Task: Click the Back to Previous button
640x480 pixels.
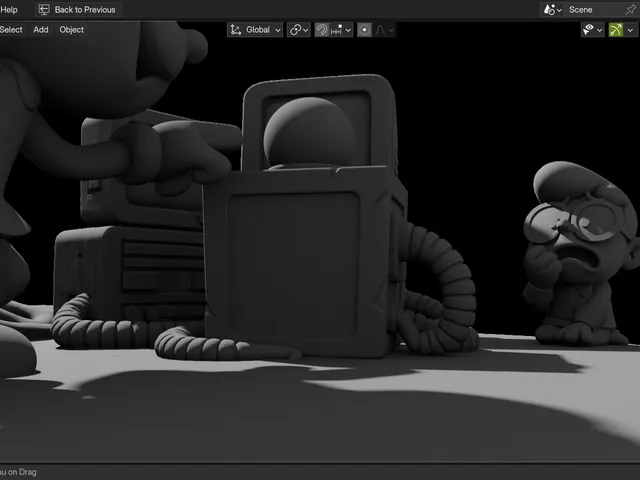Action: point(78,10)
